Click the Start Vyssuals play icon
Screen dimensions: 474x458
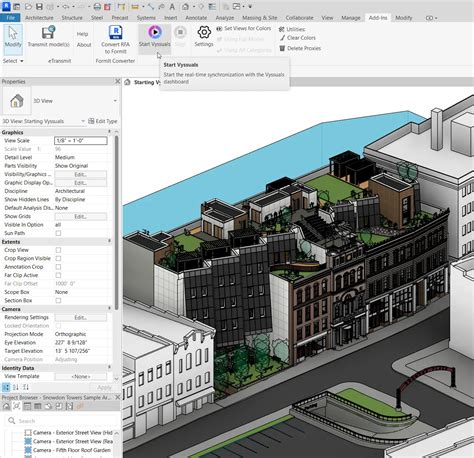coord(155,32)
